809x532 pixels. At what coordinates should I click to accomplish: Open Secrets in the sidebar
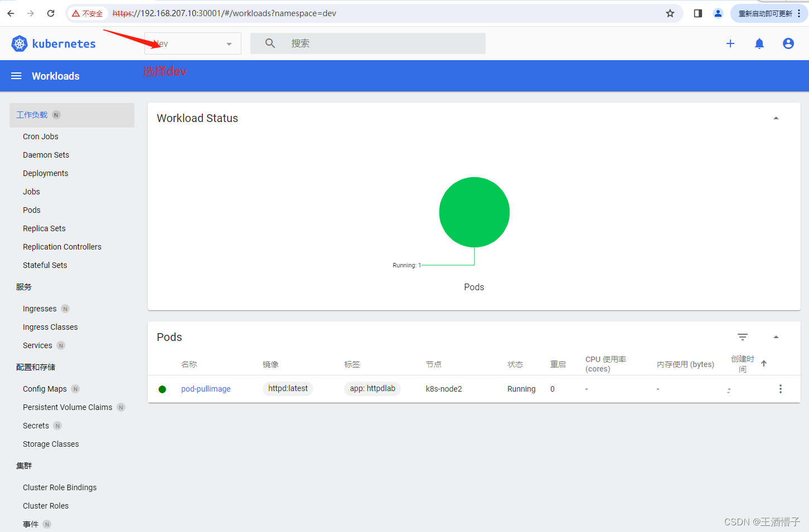pos(36,426)
